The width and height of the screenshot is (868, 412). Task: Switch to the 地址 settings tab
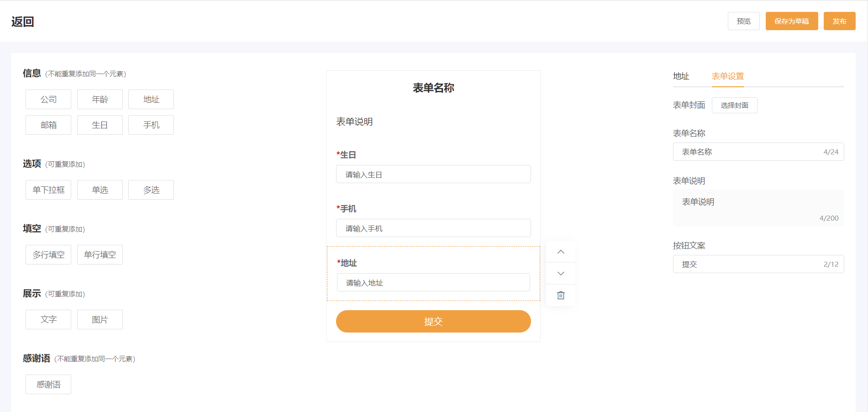click(x=681, y=76)
